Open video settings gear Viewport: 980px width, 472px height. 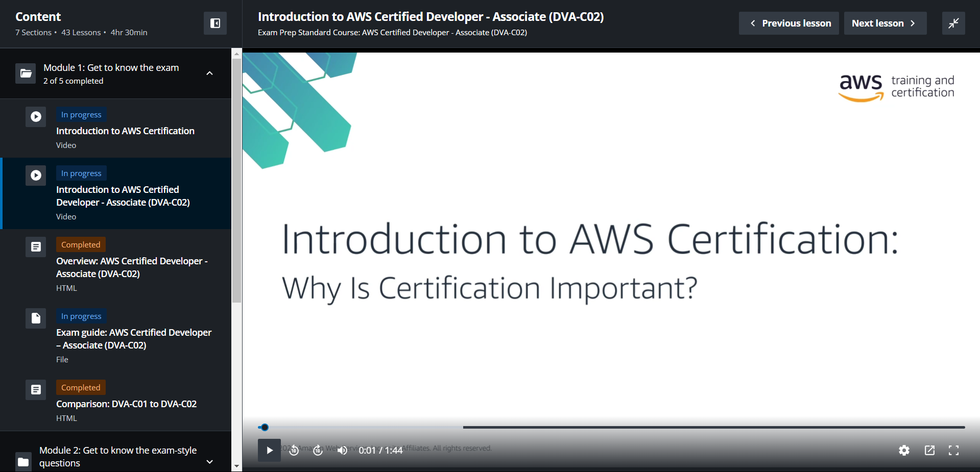904,450
